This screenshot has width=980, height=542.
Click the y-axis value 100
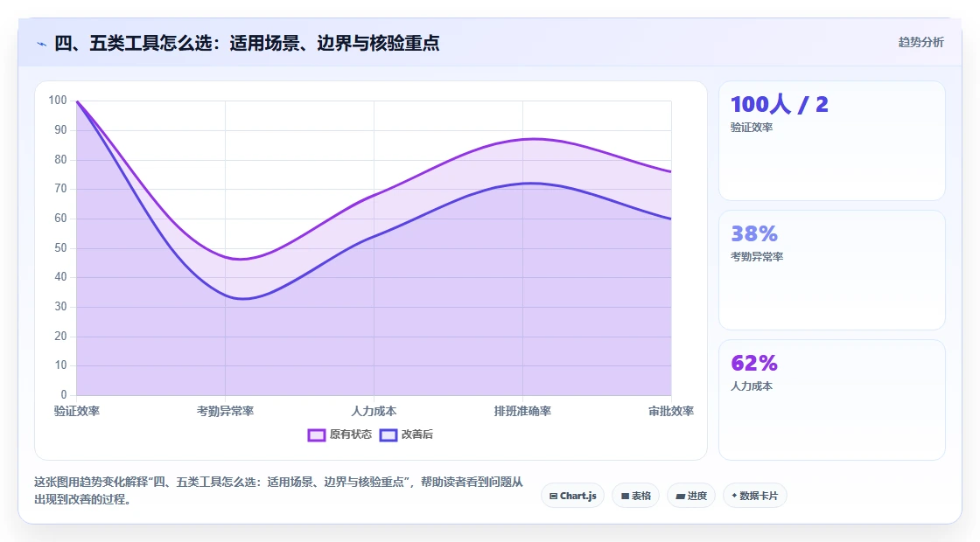(58, 100)
